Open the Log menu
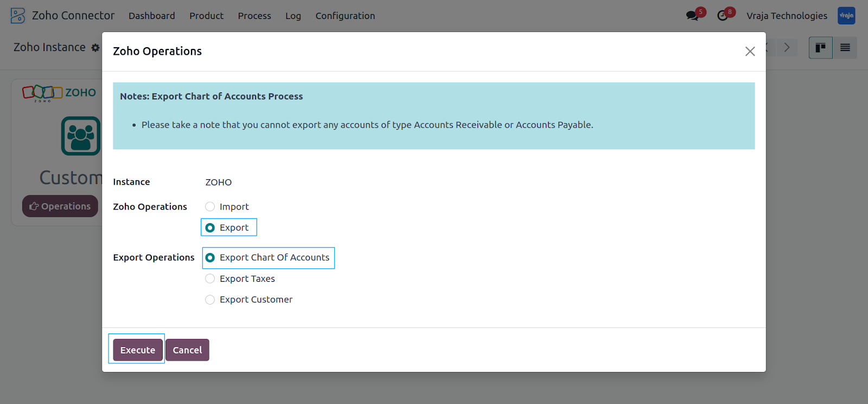The height and width of the screenshot is (404, 868). coord(293,16)
